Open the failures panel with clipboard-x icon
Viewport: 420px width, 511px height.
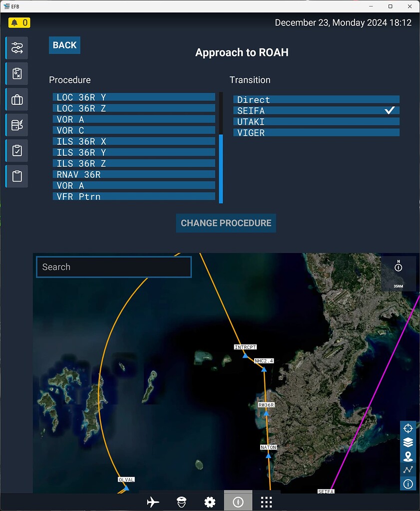(x=16, y=73)
